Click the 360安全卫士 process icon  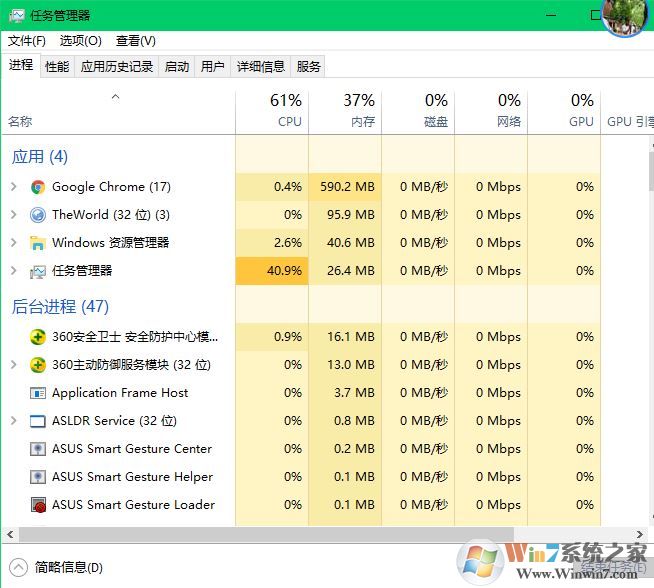pos(38,337)
